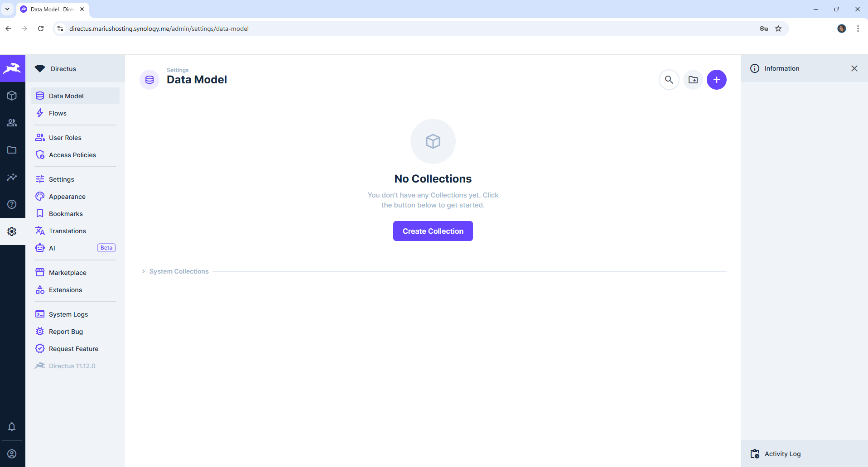The width and height of the screenshot is (868, 467).
Task: Open the User Directory module icon
Action: click(x=12, y=123)
